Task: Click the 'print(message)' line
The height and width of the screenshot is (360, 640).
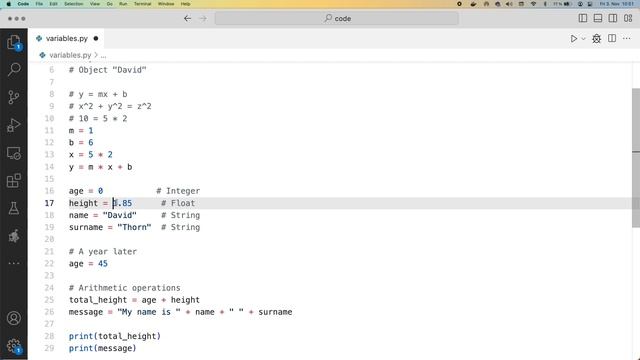Action: tap(102, 348)
